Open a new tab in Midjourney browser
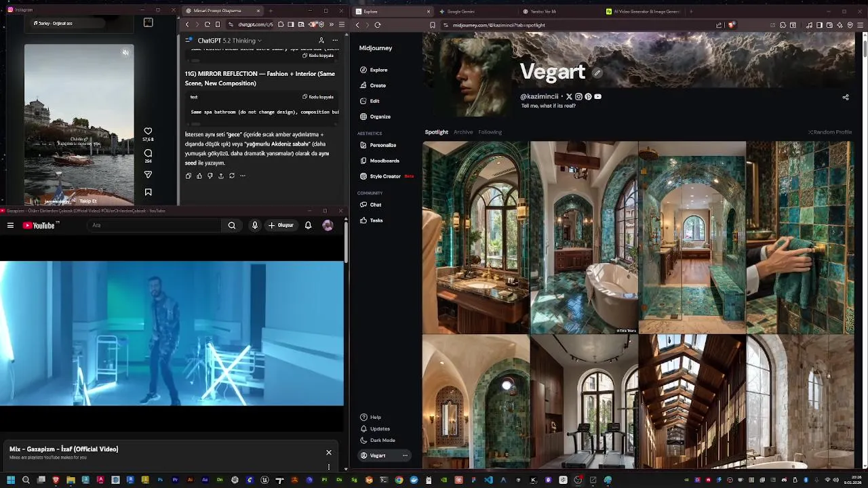 (x=691, y=12)
